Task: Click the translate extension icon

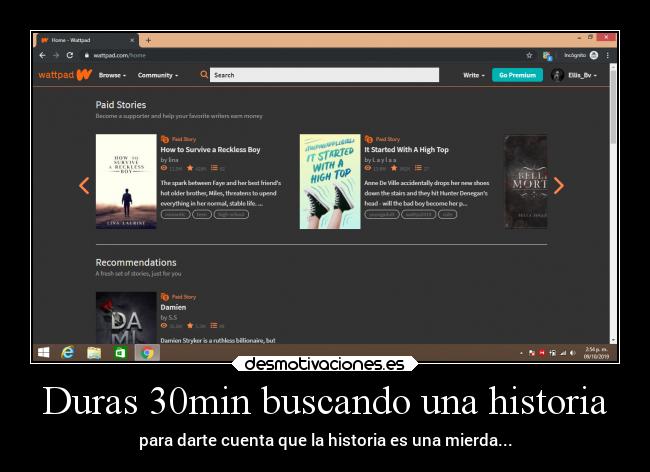Action: click(x=547, y=56)
